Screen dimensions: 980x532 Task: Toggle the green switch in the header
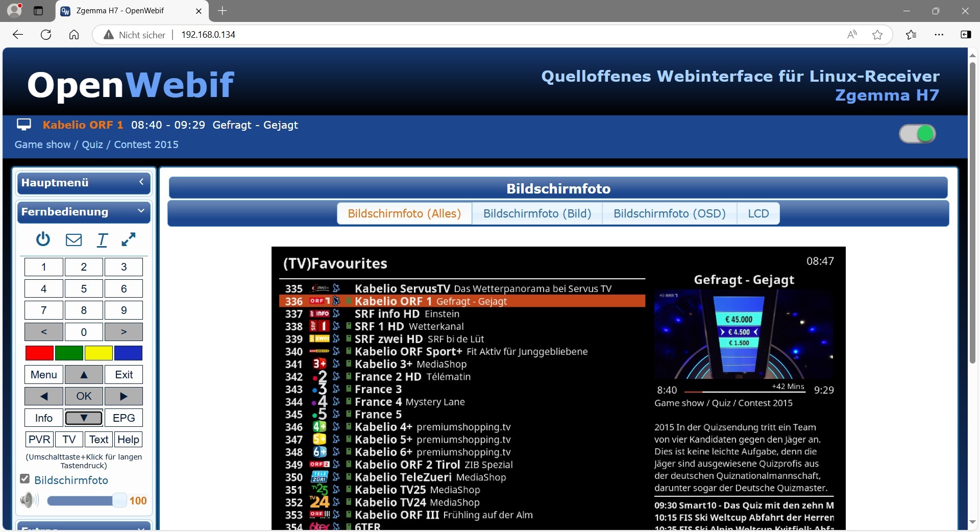[x=917, y=134]
